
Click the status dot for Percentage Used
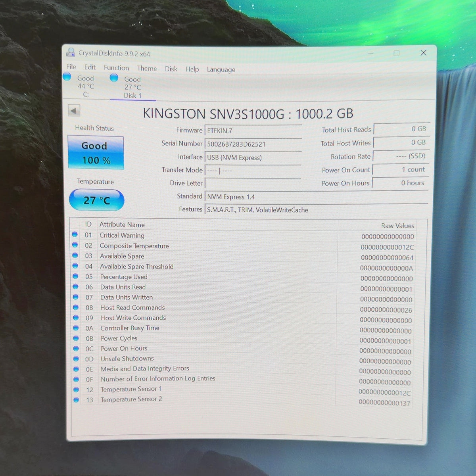(x=75, y=276)
